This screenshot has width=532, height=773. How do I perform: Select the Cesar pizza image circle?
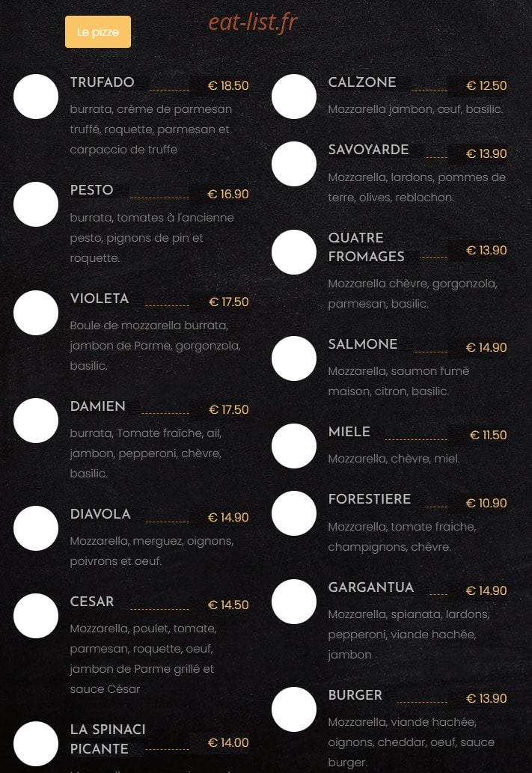(x=35, y=616)
